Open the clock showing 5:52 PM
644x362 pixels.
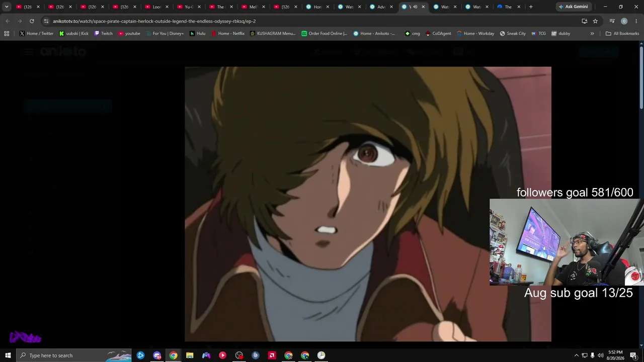(x=615, y=355)
